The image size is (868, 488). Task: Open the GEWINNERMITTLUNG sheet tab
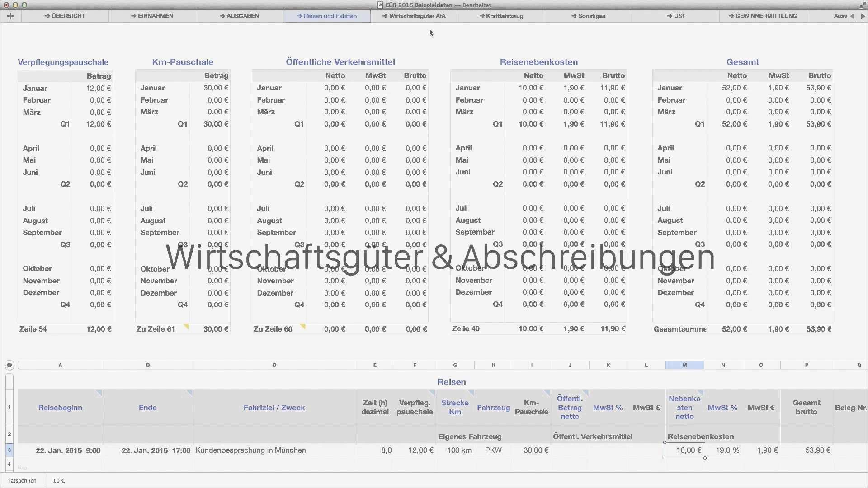[x=763, y=16]
